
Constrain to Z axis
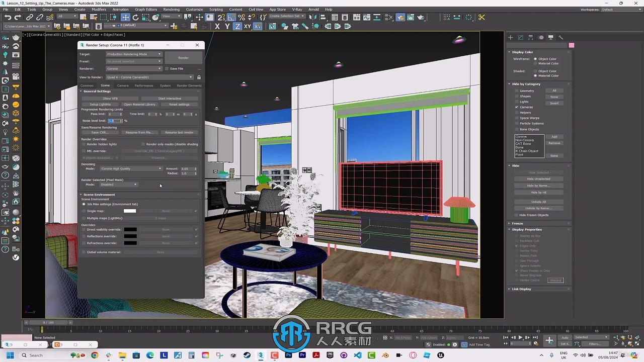(237, 26)
